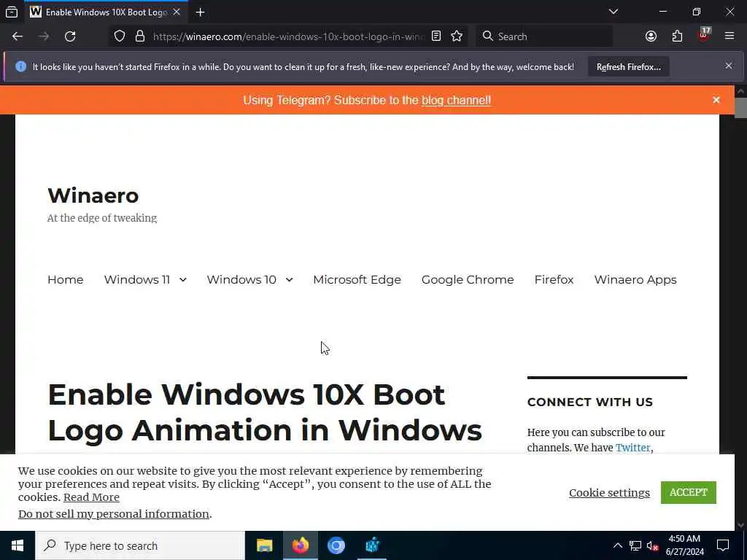Open network status tray icon
The image size is (747, 560).
[635, 545]
